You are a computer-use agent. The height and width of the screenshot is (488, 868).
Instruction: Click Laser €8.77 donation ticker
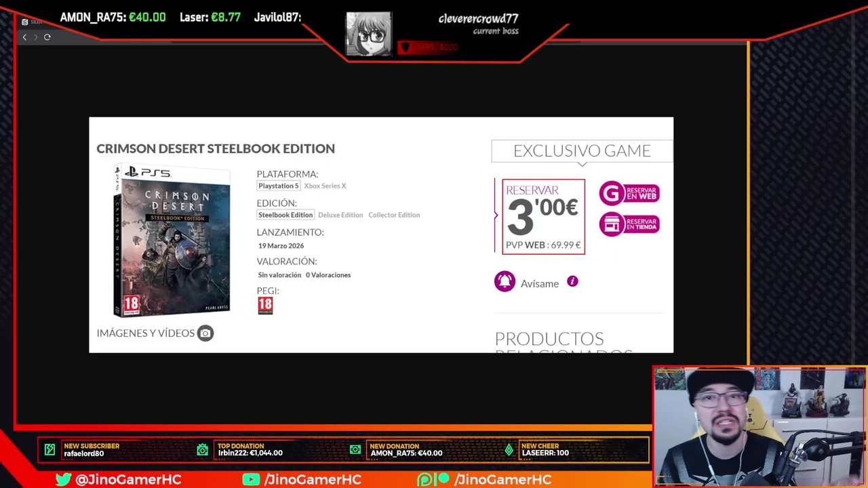(210, 18)
